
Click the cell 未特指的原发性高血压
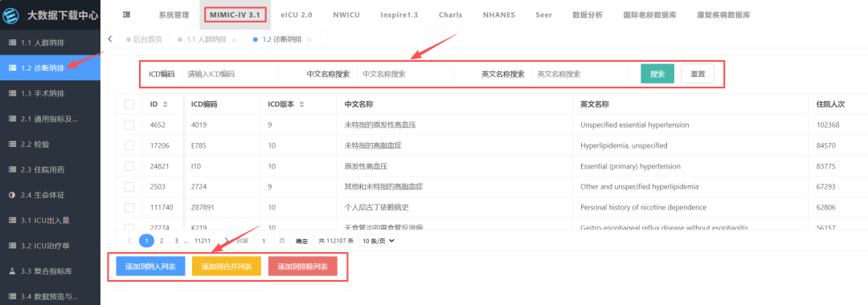pos(379,125)
